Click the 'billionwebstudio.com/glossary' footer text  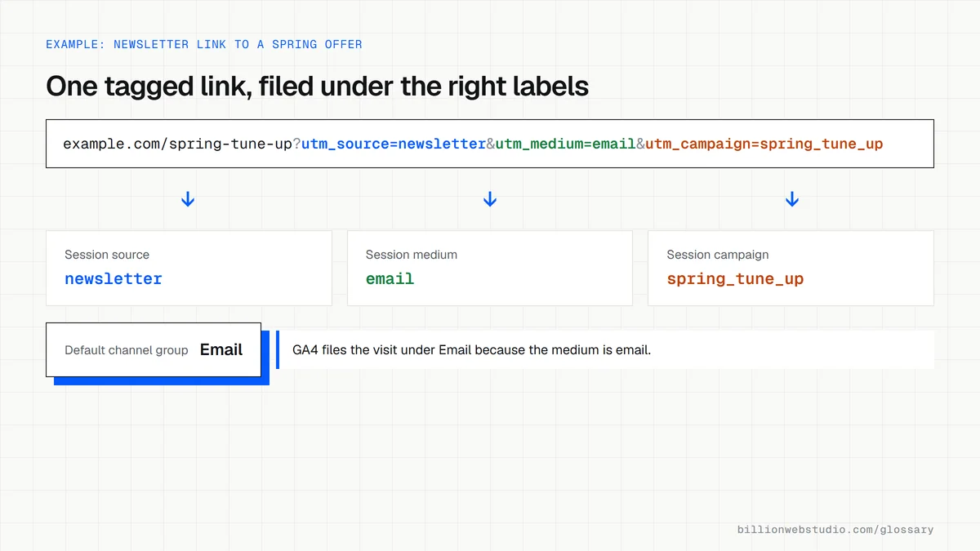coord(835,530)
